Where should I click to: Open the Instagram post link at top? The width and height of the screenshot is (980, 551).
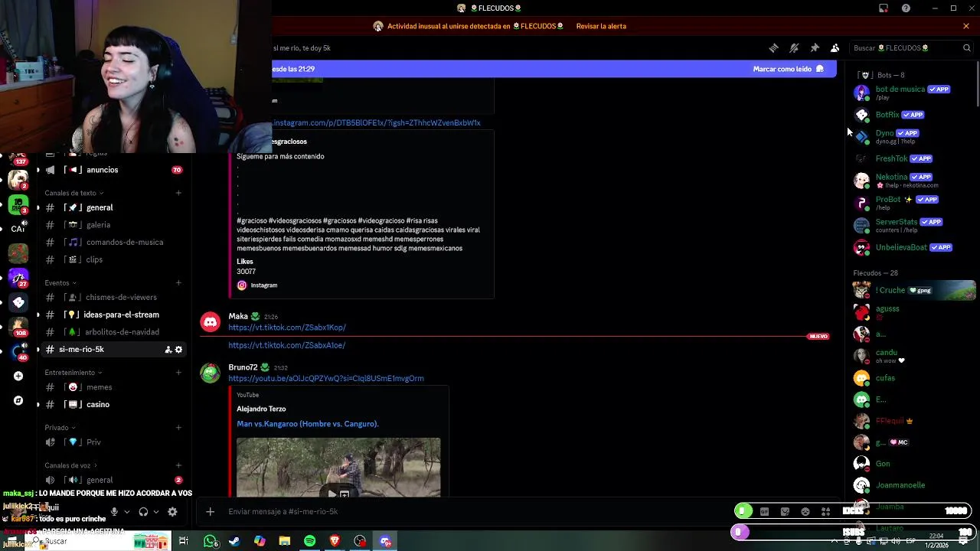376,122
